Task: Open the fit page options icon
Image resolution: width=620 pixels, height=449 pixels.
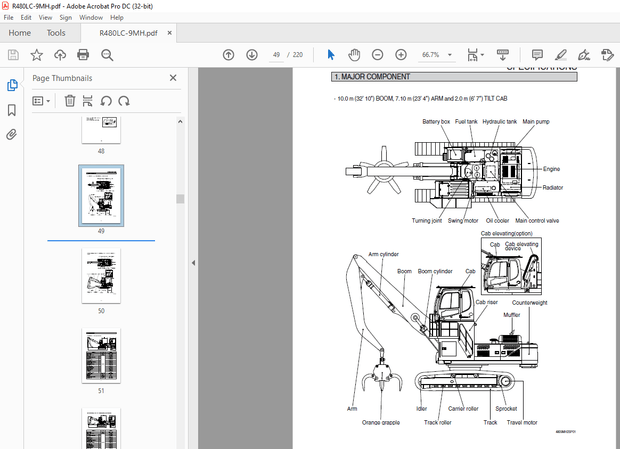Action: point(472,55)
